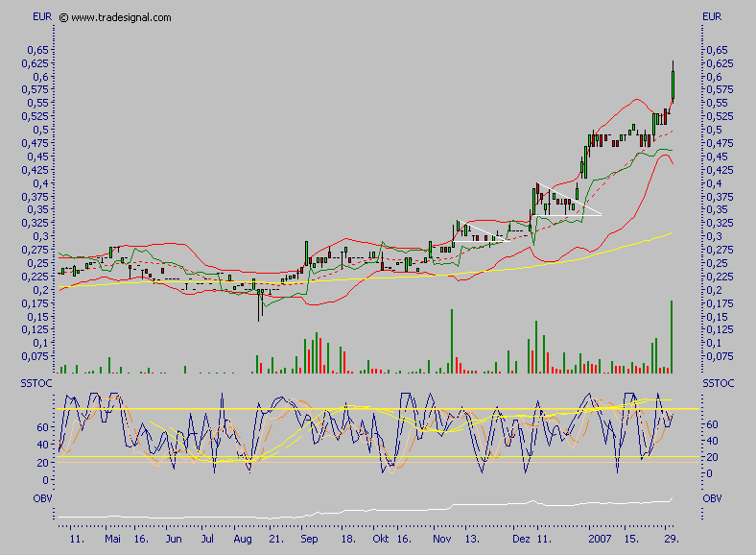Click the Mai month label on time axis
The image size is (756, 555).
pyautogui.click(x=112, y=541)
